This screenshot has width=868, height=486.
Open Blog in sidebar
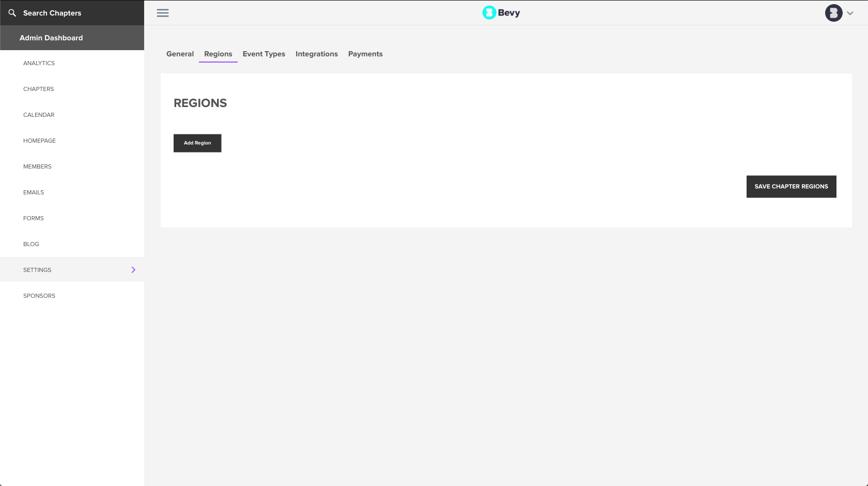72,244
